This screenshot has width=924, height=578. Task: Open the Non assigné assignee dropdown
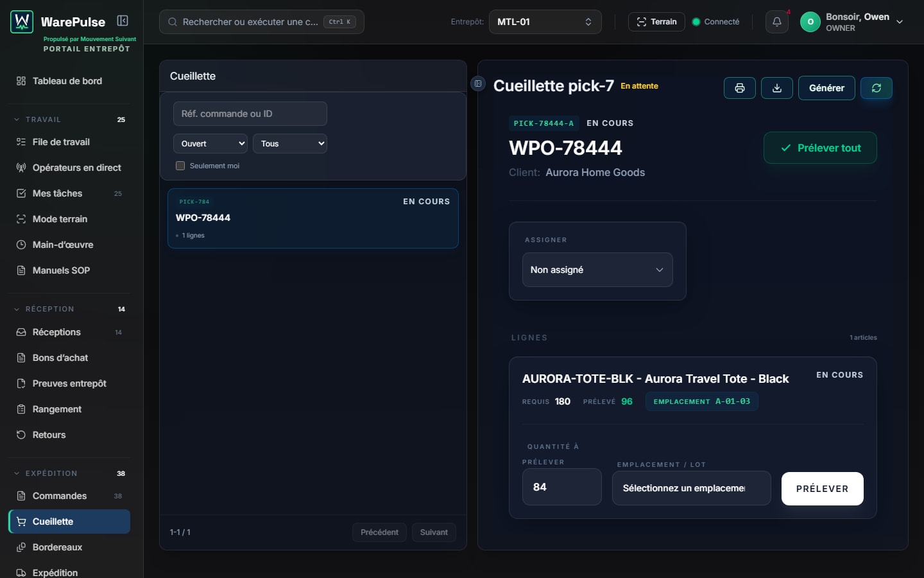point(597,270)
